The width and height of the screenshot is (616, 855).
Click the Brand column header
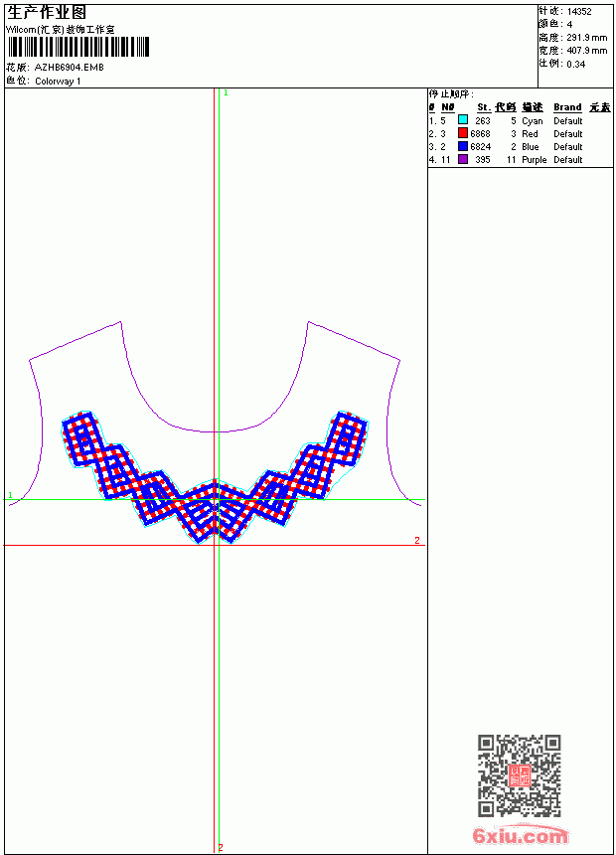tap(567, 107)
